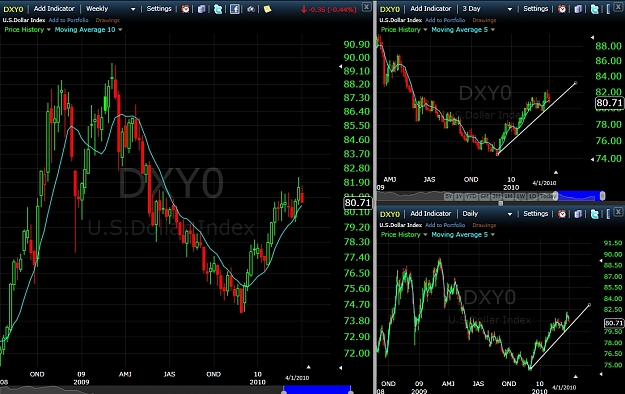The height and width of the screenshot is (394, 625).
Task: Close the Weekly chart panel
Action: tap(366, 6)
